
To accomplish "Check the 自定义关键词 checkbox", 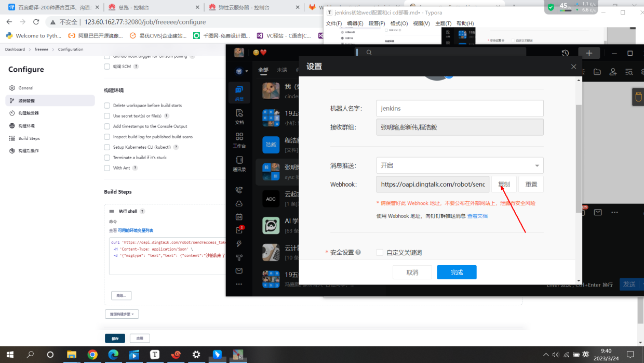I will coord(380,252).
